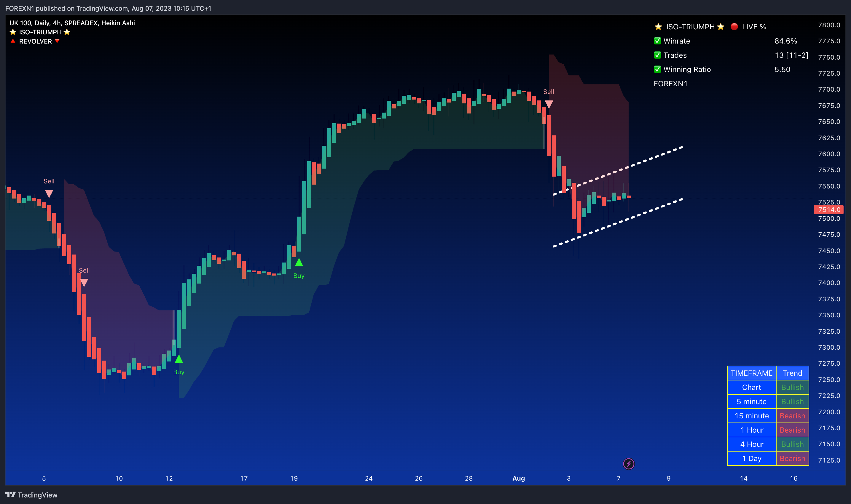Screen dimensions: 851x504
Task: Click the 84.6% winrate value
Action: pyautogui.click(x=786, y=41)
